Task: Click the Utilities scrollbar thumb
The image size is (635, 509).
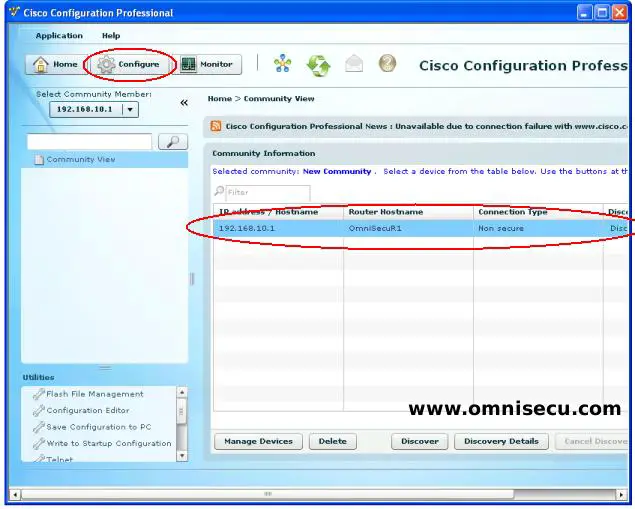Action: (x=182, y=411)
